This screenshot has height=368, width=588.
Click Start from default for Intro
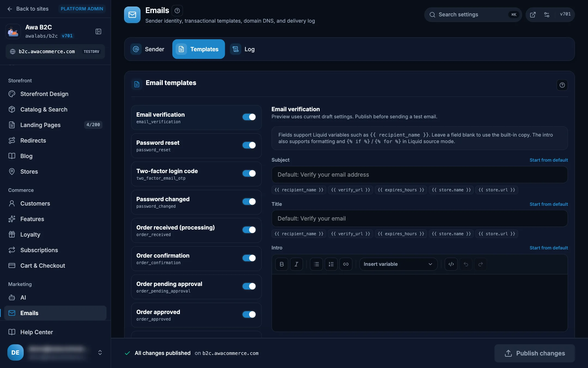[x=549, y=248]
